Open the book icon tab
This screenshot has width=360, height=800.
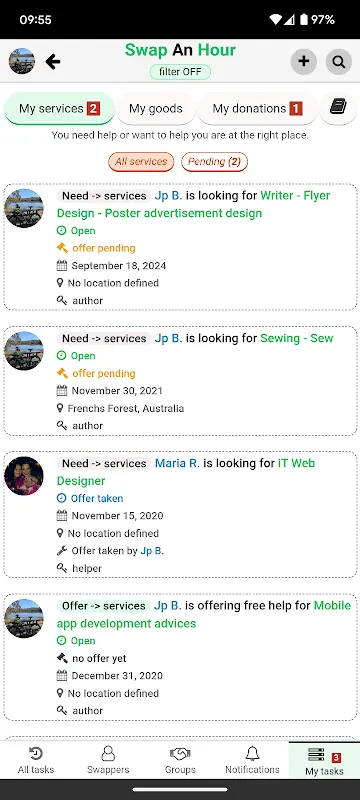(x=338, y=108)
